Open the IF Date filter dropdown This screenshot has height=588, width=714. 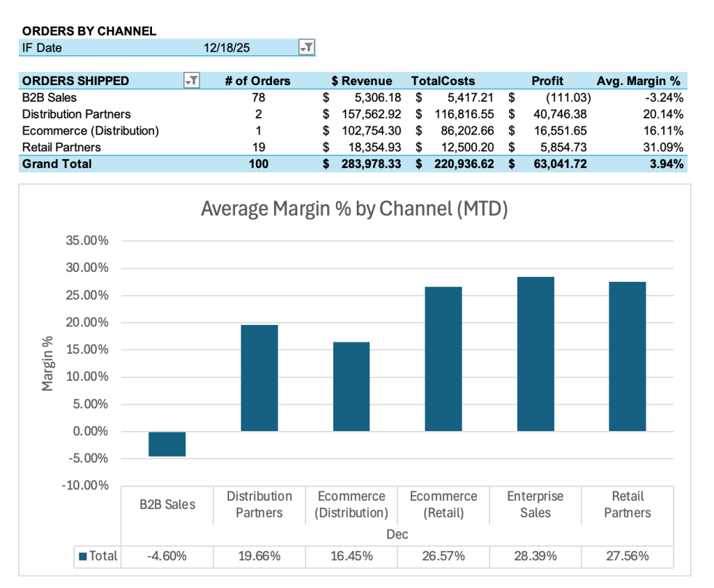pos(306,47)
